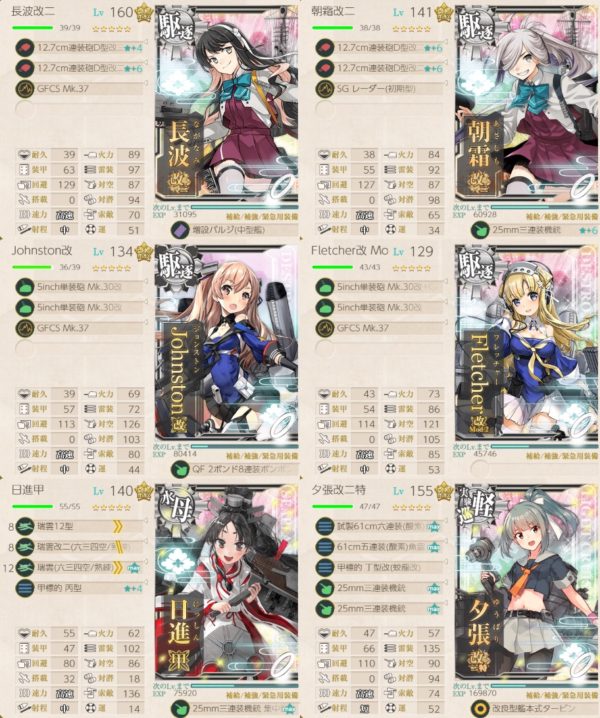Select the GFCS Mk.37 radar icon on Naganami Kai Ni
The height and width of the screenshot is (718, 600).
tap(25, 88)
